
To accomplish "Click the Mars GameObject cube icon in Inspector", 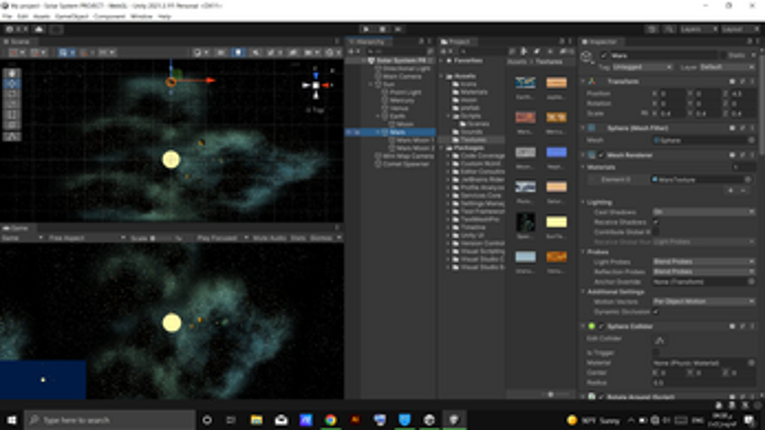I will (x=587, y=58).
